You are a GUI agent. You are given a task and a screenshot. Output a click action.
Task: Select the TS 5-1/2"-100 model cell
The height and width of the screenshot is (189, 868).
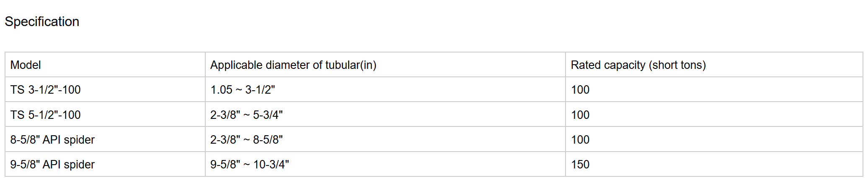pos(45,115)
